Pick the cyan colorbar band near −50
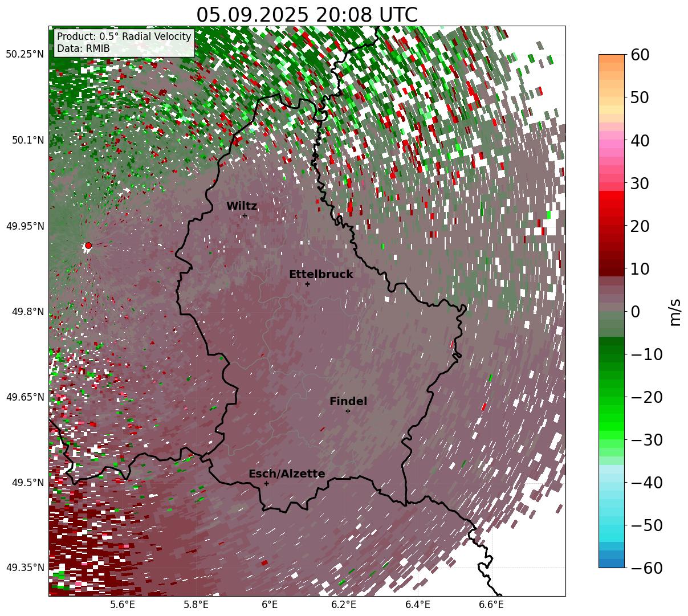This screenshot has width=688, height=616. point(612,525)
